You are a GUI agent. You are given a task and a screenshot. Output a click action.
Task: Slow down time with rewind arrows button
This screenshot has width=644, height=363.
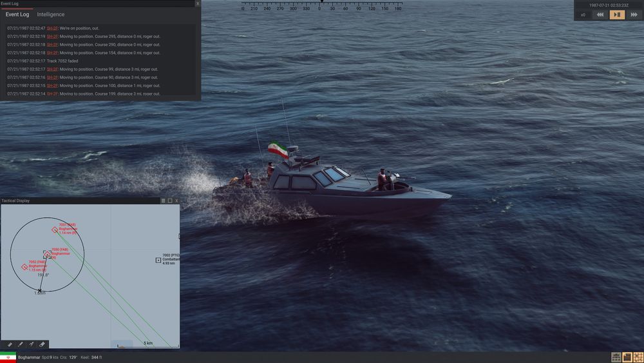600,15
